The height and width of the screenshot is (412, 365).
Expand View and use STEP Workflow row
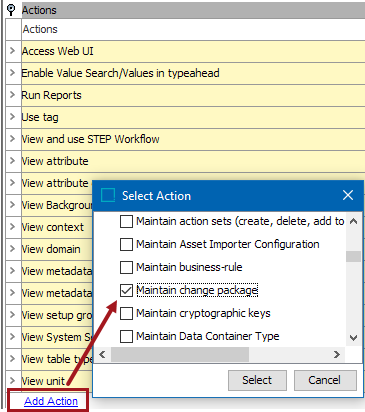[12, 139]
